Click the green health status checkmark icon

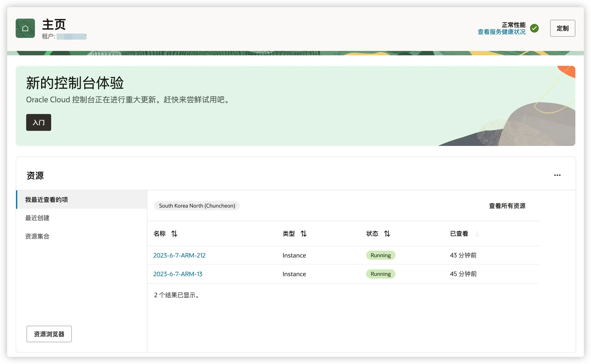point(535,28)
